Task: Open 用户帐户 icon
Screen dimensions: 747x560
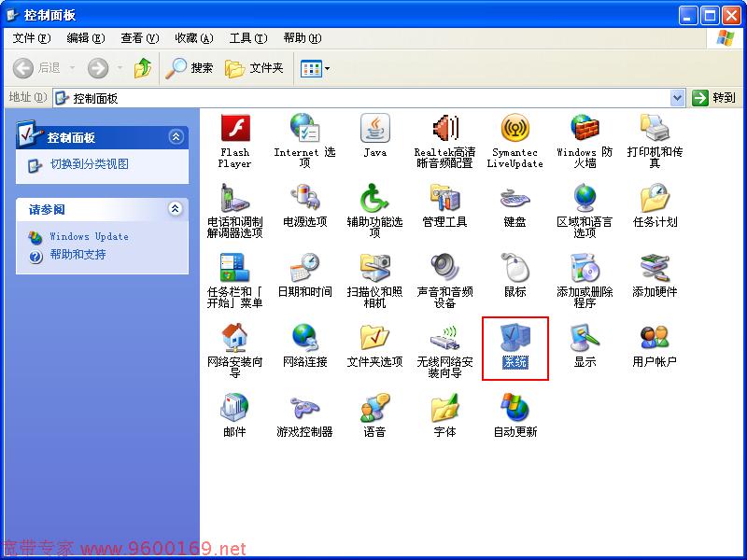Action: tap(655, 345)
